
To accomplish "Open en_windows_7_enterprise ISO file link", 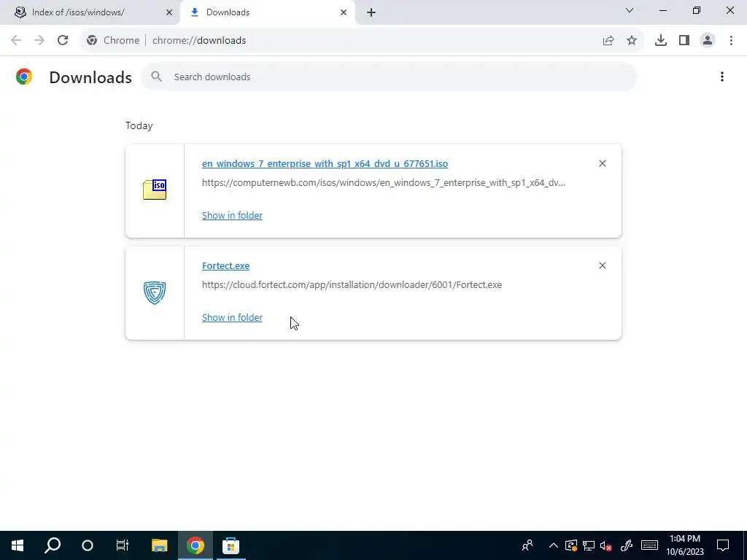I will click(325, 164).
